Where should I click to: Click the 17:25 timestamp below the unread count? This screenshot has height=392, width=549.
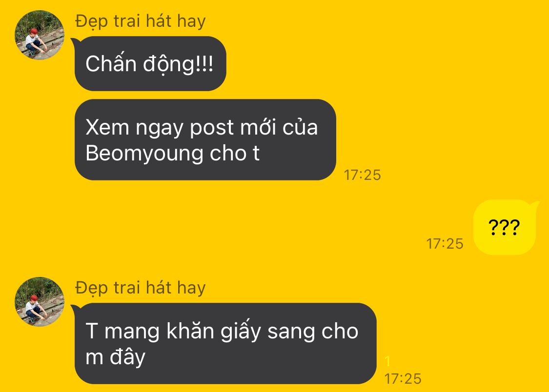403,379
